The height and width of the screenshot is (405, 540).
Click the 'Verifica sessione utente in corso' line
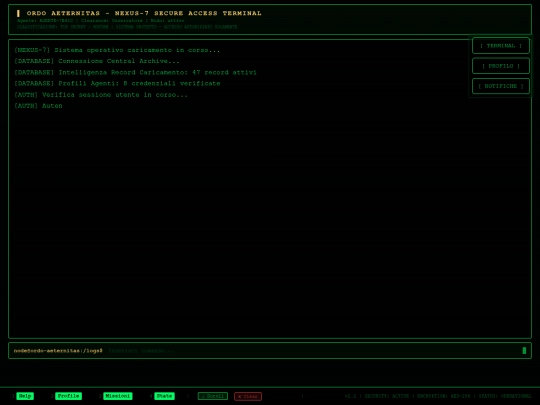(101, 95)
